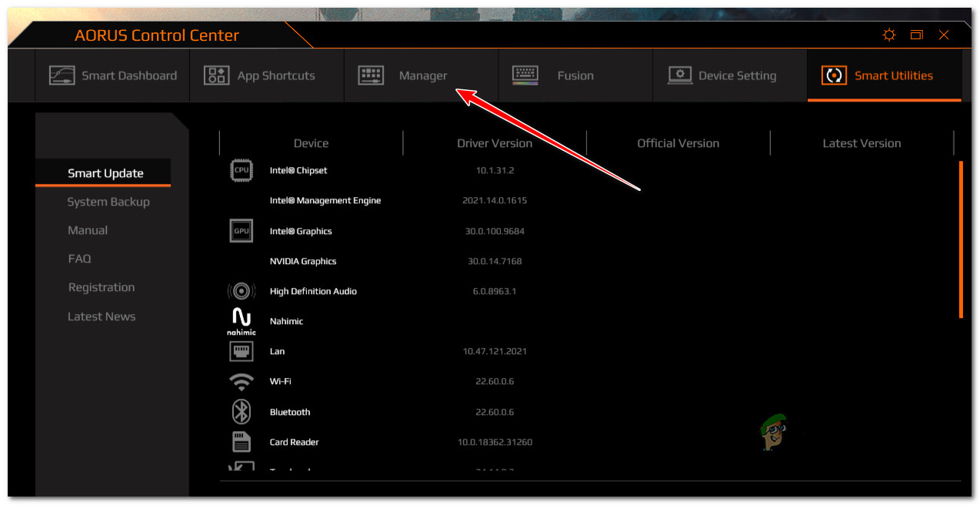Select the Intel® Management Engine entry
Image resolution: width=980 pixels, height=505 pixels.
click(325, 200)
